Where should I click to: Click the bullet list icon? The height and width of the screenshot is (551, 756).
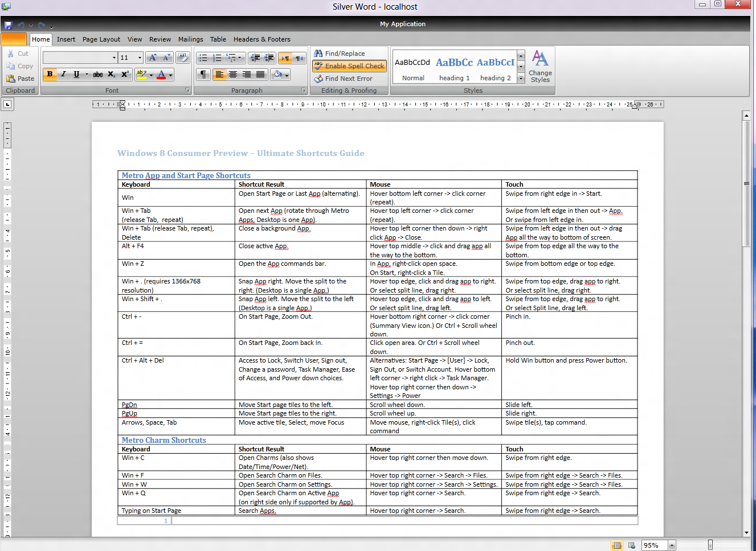[x=203, y=58]
